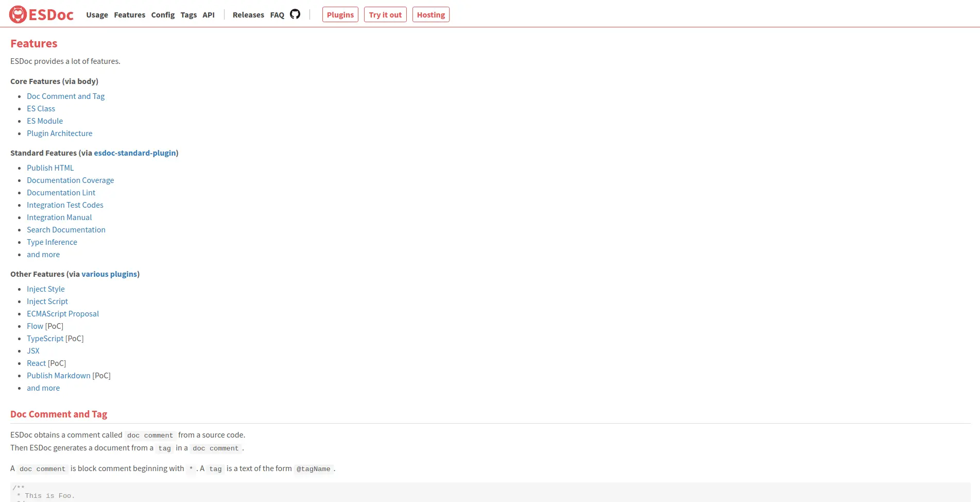Click the ESDoc logo icon

18,14
